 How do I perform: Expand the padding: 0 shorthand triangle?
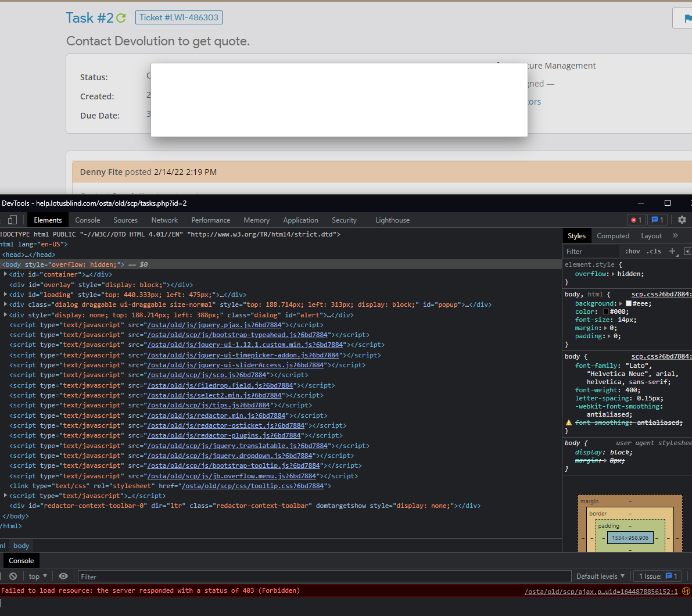(609, 336)
